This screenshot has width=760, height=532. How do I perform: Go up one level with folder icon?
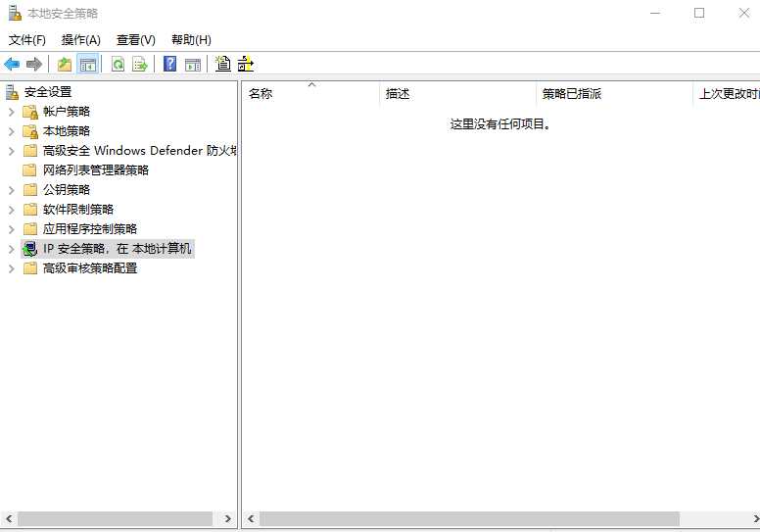(x=65, y=64)
